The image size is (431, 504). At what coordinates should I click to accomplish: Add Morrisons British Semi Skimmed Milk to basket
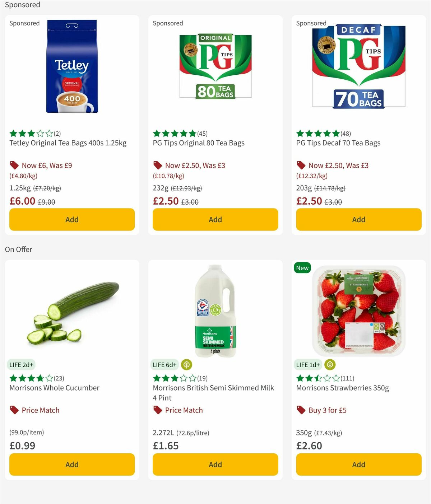215,464
